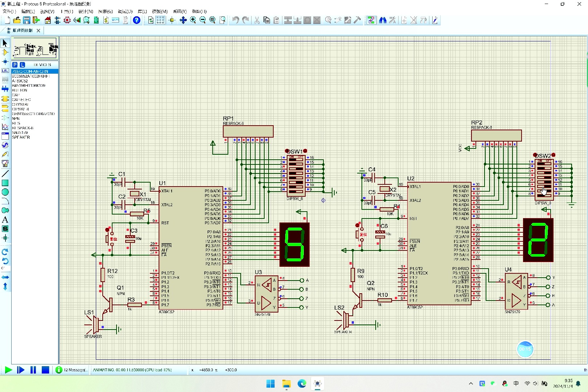Toggle the grid display button
The width and height of the screenshot is (588, 392).
pyautogui.click(x=160, y=20)
